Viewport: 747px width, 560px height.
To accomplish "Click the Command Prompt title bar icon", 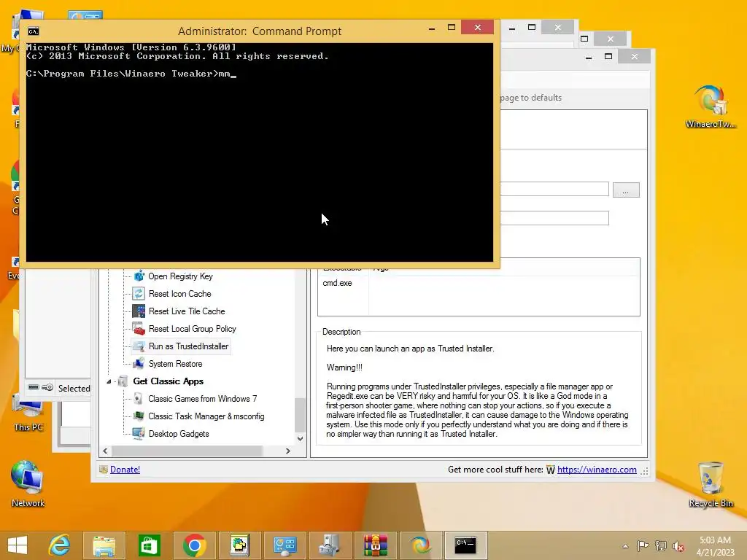I will [34, 31].
